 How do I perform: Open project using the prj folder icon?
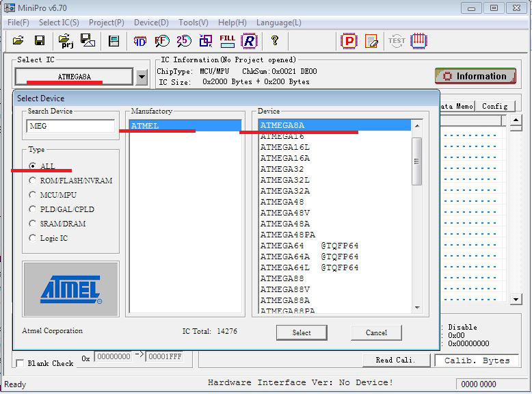click(x=66, y=41)
